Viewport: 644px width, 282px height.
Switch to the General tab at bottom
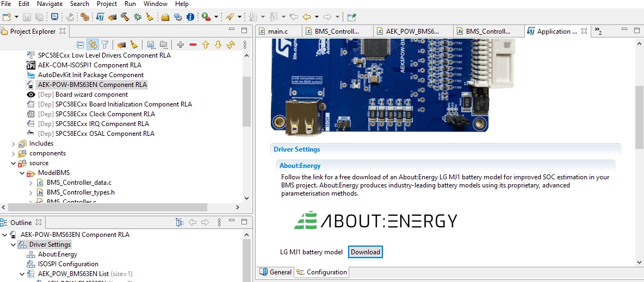click(x=276, y=272)
